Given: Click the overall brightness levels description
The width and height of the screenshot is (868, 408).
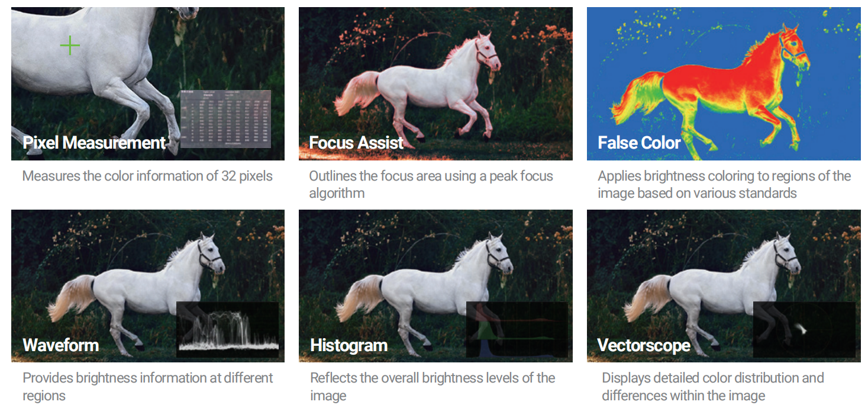Looking at the screenshot, I should click(x=433, y=386).
